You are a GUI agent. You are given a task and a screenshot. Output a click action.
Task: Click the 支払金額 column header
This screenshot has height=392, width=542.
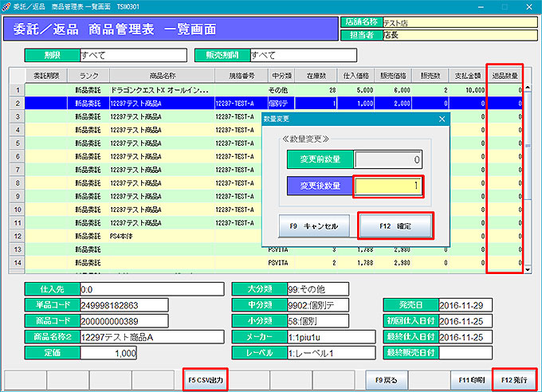[x=468, y=76]
